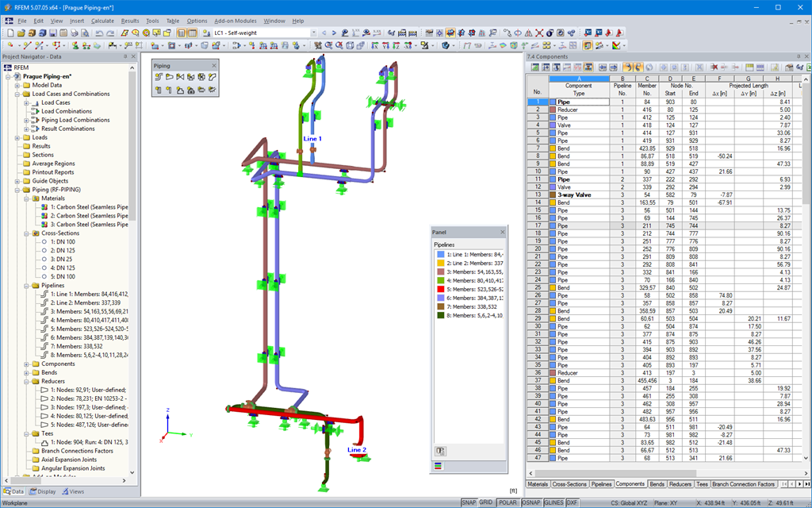812x508 pixels.
Task: Select the Reducer tool in the Piping toolbar
Action: click(170, 77)
